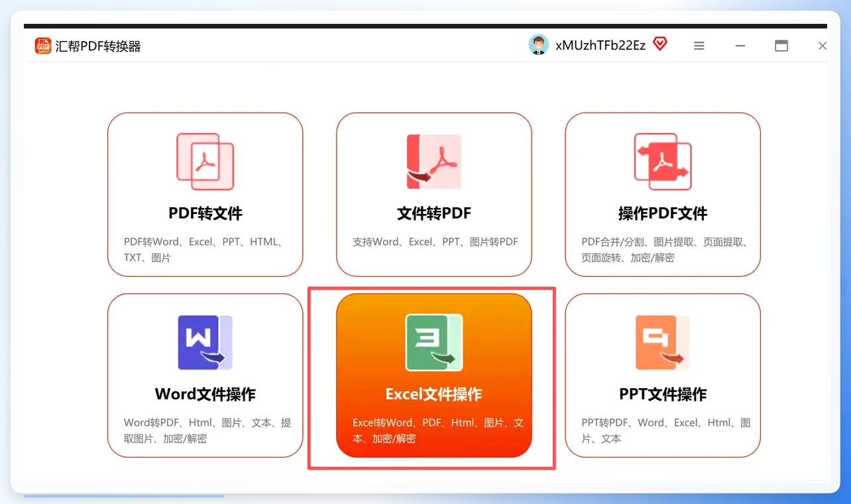The height and width of the screenshot is (504, 851).
Task: Click the green Excel文件操作 icon
Action: tap(434, 342)
